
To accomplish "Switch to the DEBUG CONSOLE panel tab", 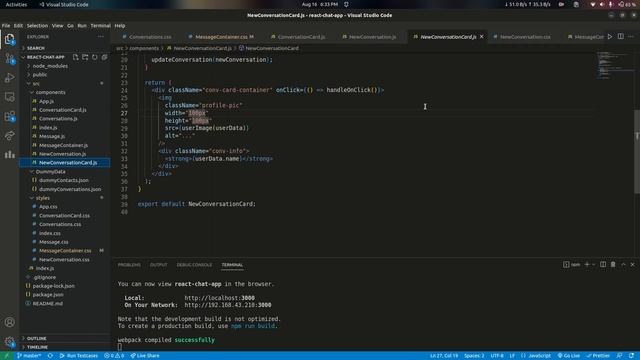I will tap(194, 265).
